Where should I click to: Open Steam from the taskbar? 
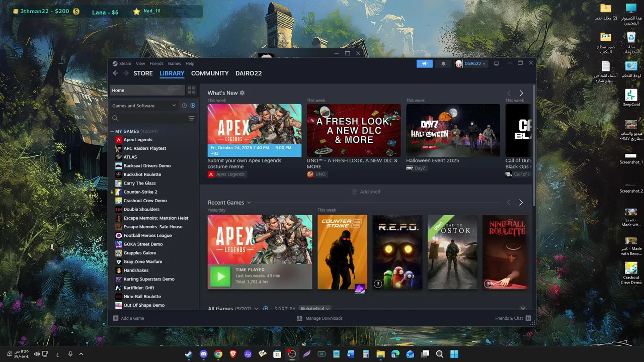tap(188, 354)
